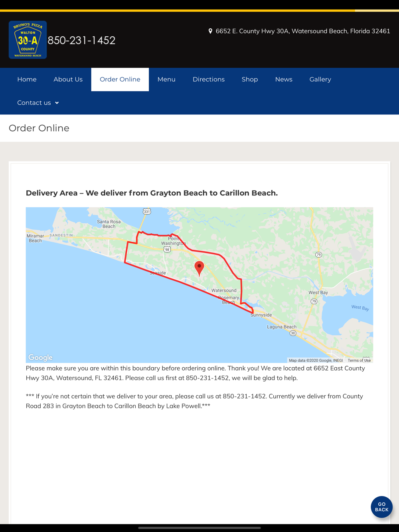This screenshot has width=399, height=532.
Task: Click the Highway 98 shield marker
Action: [167, 249]
